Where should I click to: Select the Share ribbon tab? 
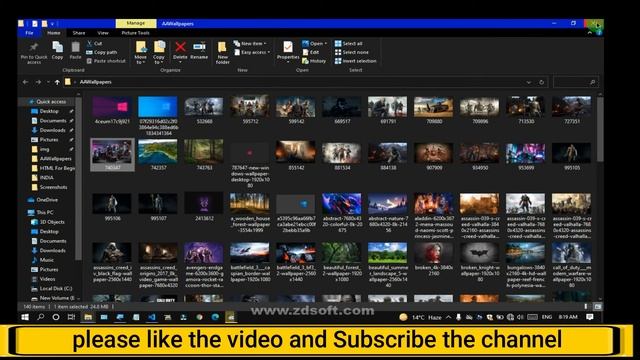click(x=79, y=33)
